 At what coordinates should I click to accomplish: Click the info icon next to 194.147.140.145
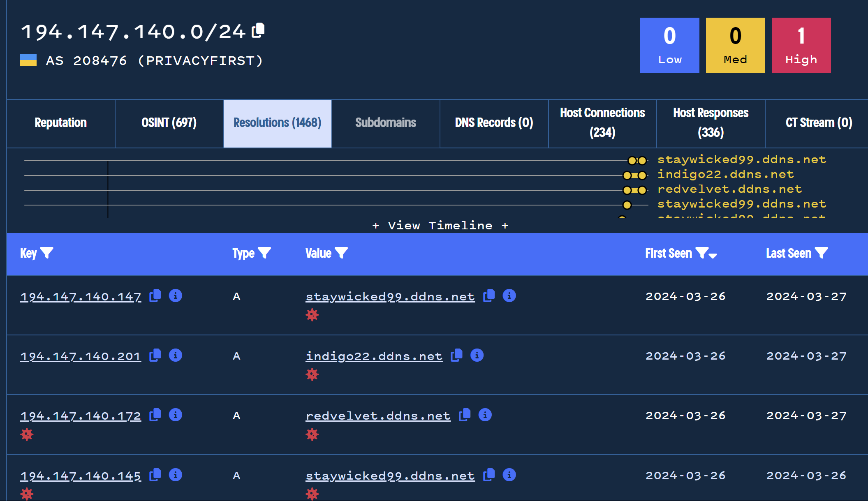point(176,475)
